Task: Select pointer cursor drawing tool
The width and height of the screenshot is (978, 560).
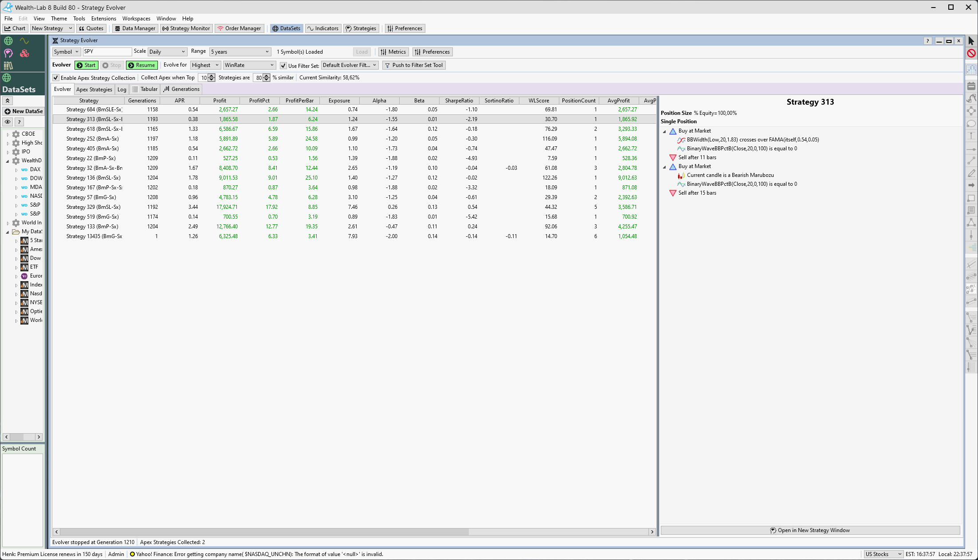Action: coord(971,41)
